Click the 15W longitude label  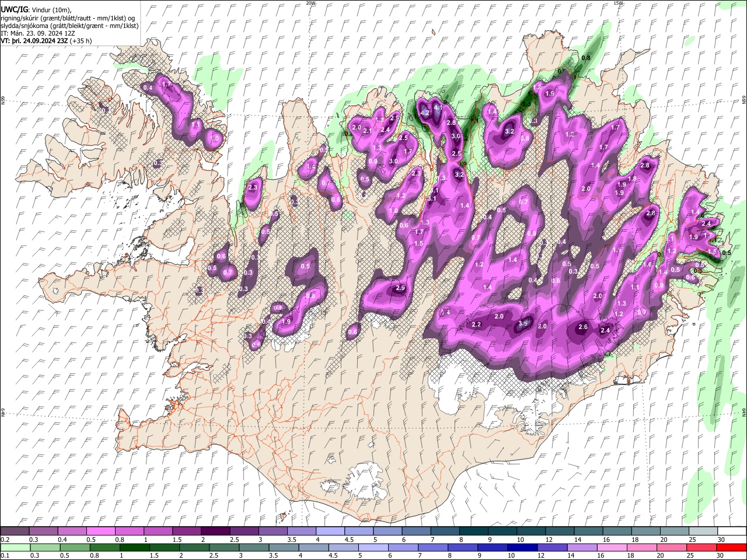[618, 3]
